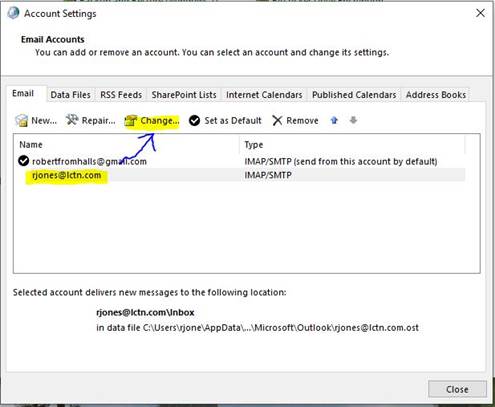This screenshot has height=407, width=495.
Task: Open the Published Calendars tab
Action: click(x=354, y=95)
